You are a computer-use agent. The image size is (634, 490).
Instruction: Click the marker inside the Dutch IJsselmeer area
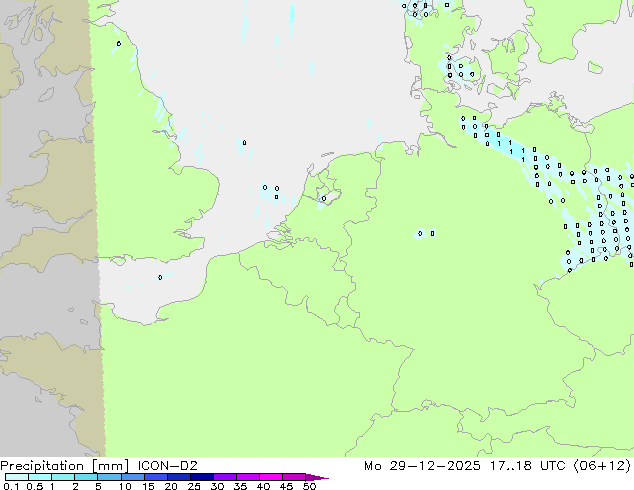(x=324, y=198)
